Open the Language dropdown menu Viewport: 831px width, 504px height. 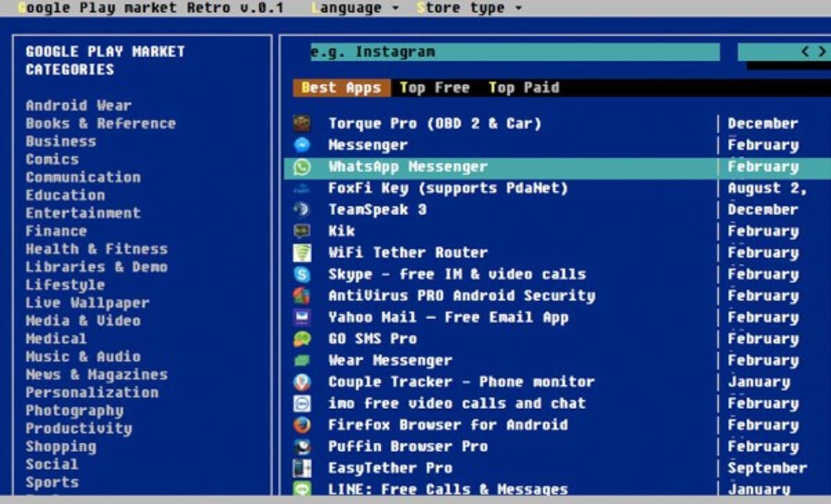point(355,8)
